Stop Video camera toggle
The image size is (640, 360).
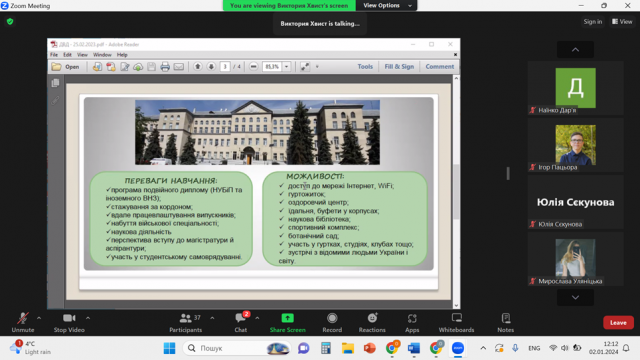click(x=69, y=322)
